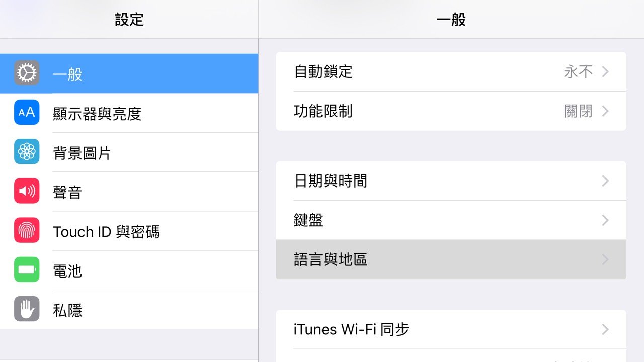Screen dimensions: 644x362
Task: Tap the General gear icon
Action: tap(27, 73)
